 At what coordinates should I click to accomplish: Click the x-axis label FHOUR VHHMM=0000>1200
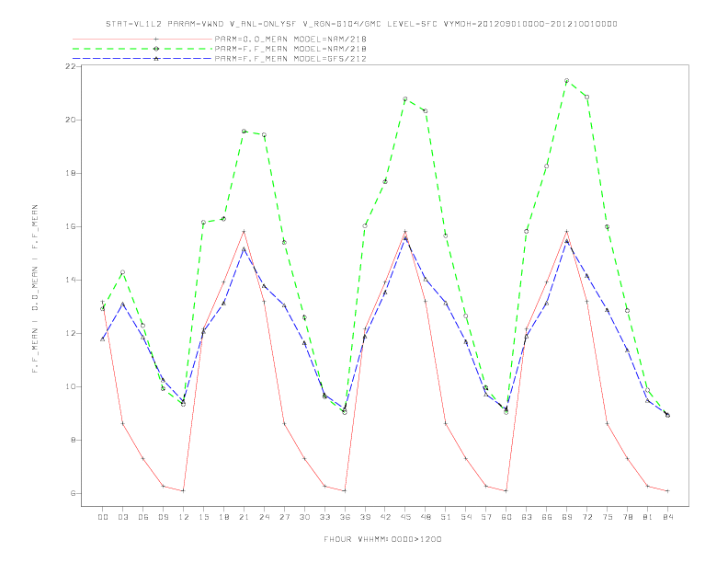[382, 539]
